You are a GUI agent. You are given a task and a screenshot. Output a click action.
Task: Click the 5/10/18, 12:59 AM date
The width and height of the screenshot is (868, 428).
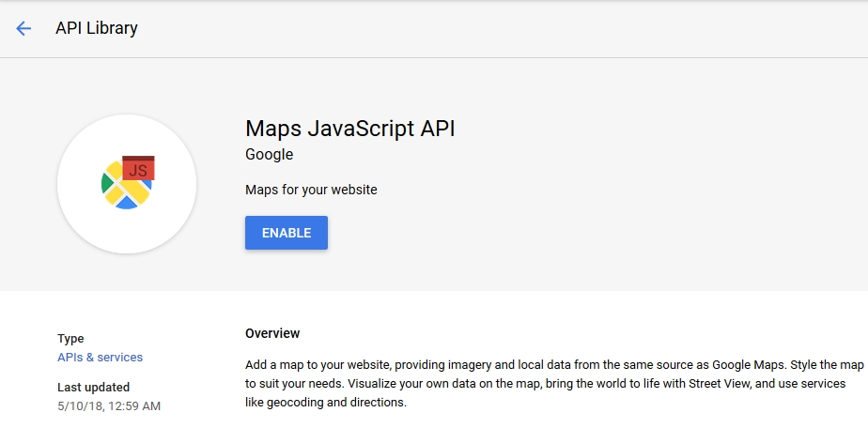[109, 405]
